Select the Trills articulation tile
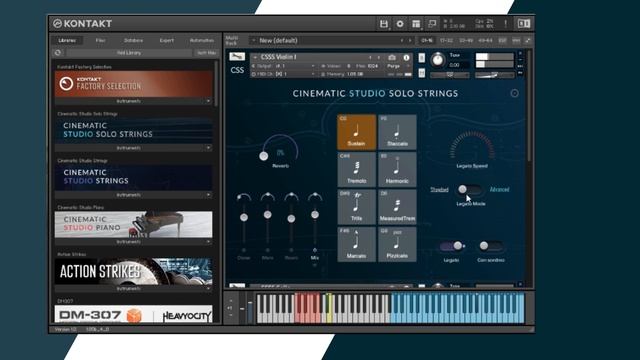This screenshot has width=640, height=360. pos(356,207)
